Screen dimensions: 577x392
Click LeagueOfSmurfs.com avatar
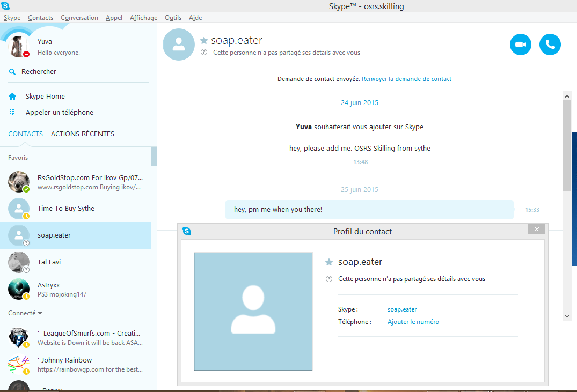(x=19, y=337)
